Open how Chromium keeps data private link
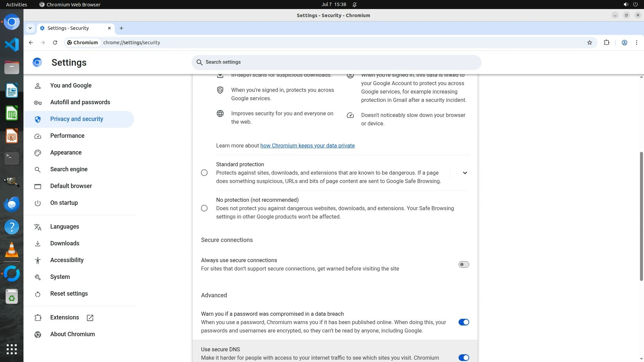 click(x=307, y=145)
